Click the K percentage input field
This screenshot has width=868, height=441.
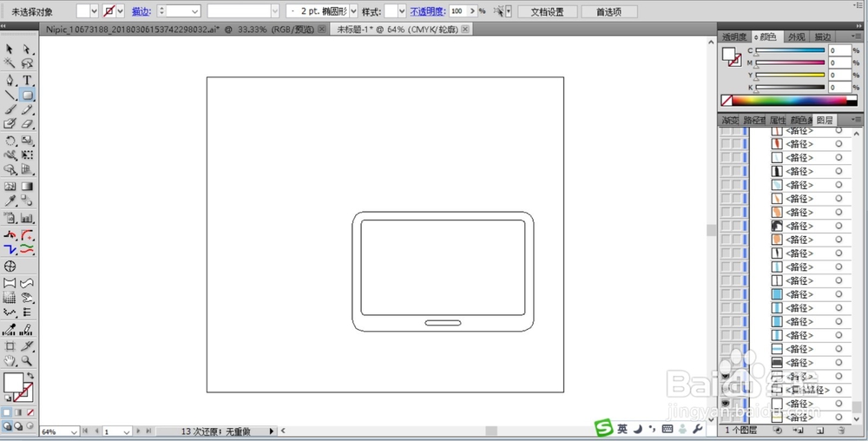(839, 88)
